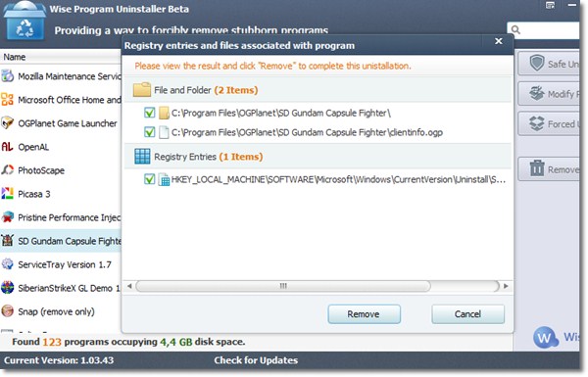The image size is (588, 377).
Task: Select Microsoft Office Home in the list
Action: (61, 100)
